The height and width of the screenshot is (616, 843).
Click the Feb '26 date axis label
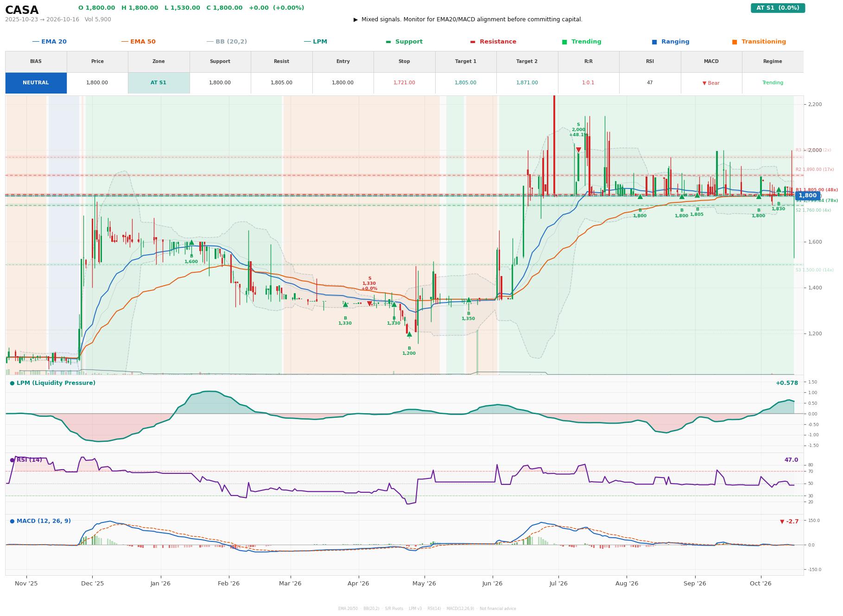point(229,584)
